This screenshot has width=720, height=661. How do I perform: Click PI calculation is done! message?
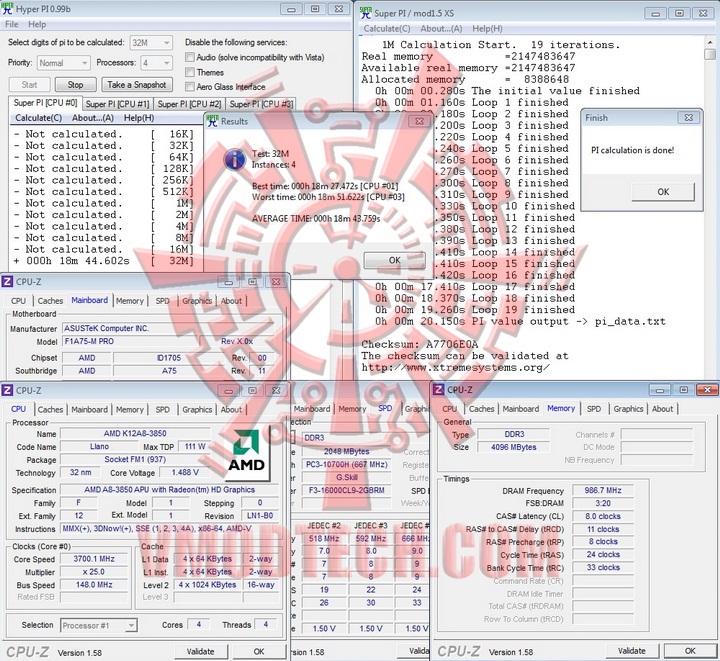633,150
